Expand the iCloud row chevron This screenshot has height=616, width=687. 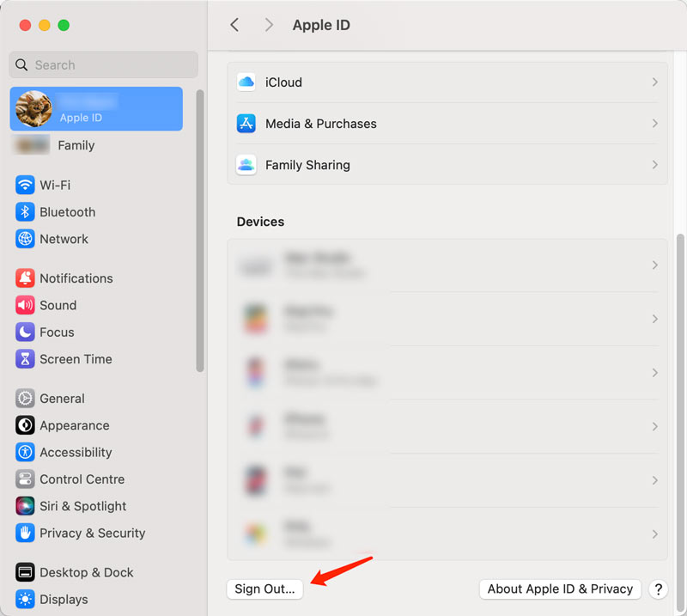[655, 82]
